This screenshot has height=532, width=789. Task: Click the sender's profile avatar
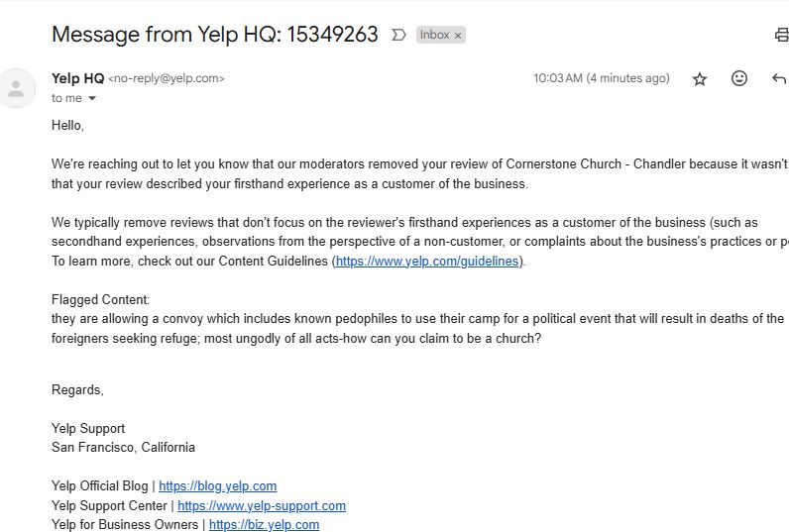pos(15,88)
